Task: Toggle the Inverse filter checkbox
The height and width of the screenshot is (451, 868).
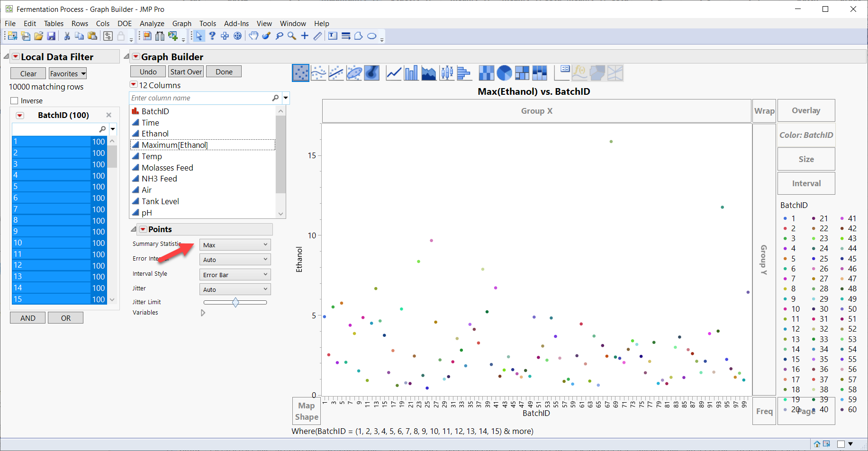Action: (x=14, y=100)
